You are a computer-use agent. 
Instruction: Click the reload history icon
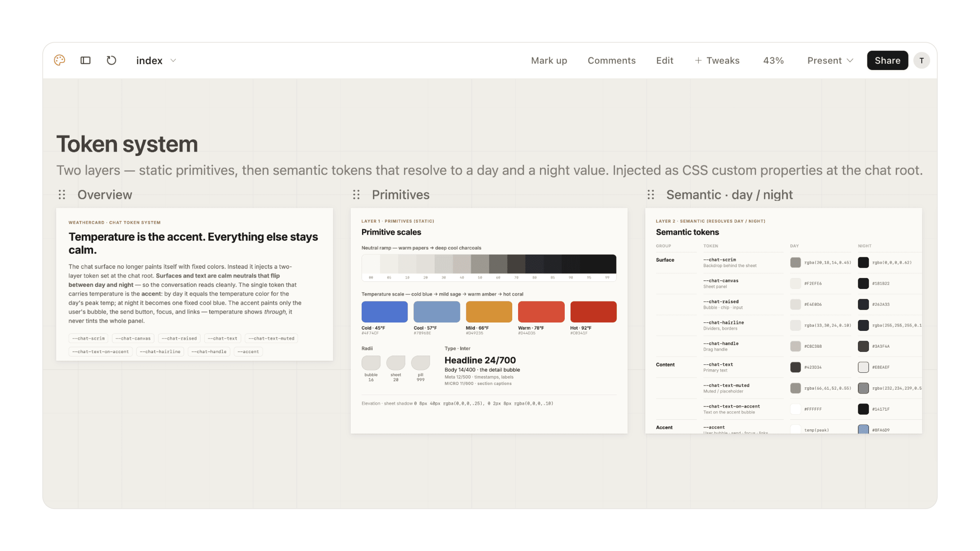[x=111, y=60]
